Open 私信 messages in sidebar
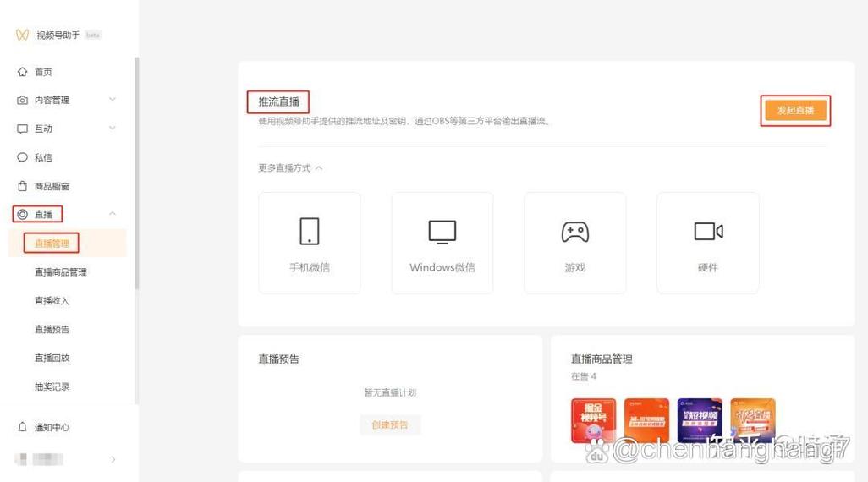This screenshot has width=868, height=482. (43, 157)
